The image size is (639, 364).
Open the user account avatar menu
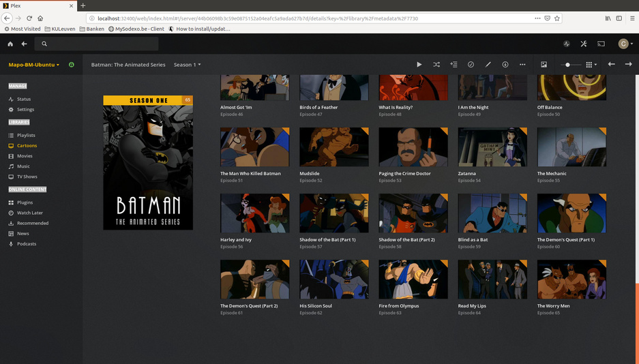[x=625, y=44]
